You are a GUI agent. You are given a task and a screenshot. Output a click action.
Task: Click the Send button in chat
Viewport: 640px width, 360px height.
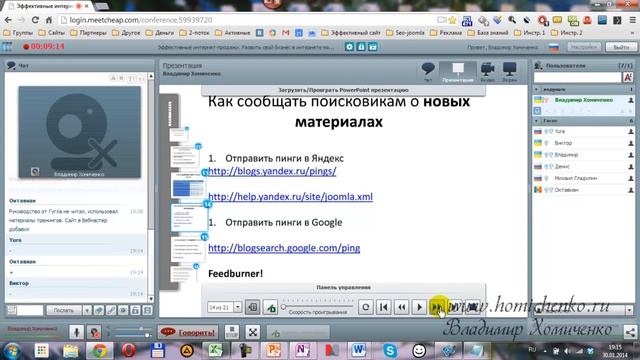click(64, 310)
